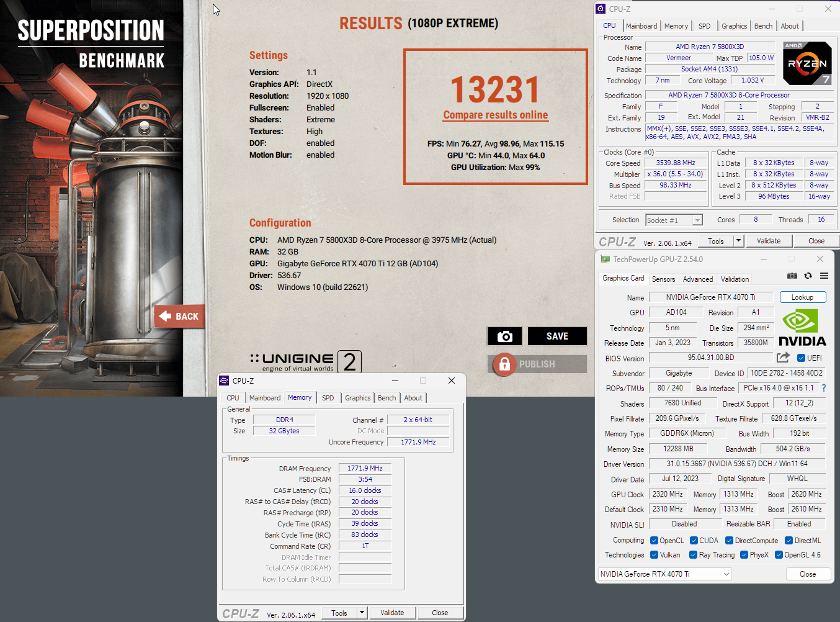Toggle the DirectML checkbox
Viewport: 840px width, 622px height.
[x=789, y=541]
